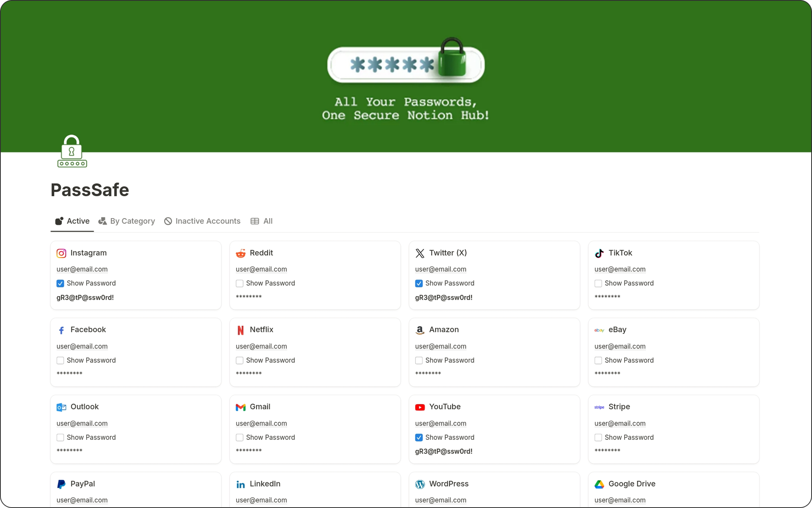812x508 pixels.
Task: Open the Inactive Accounts tab
Action: tap(202, 221)
